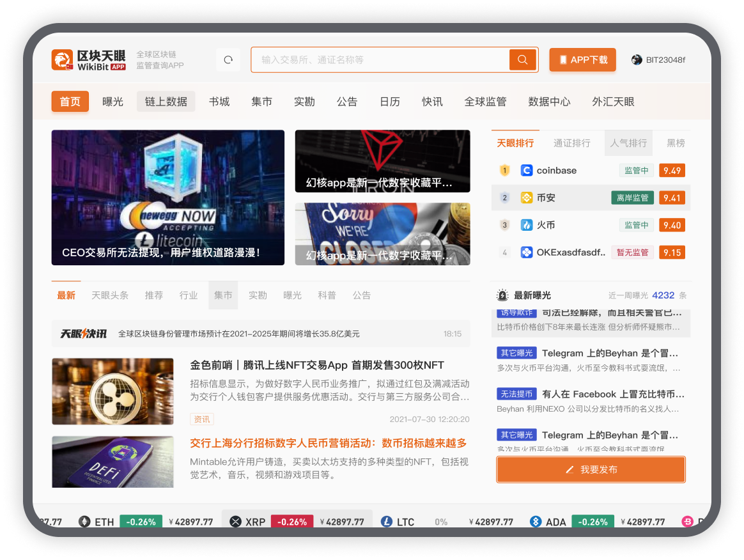Screen dimensions: 744x560
Task: Open the 链上数据 navigation item
Action: [x=166, y=102]
